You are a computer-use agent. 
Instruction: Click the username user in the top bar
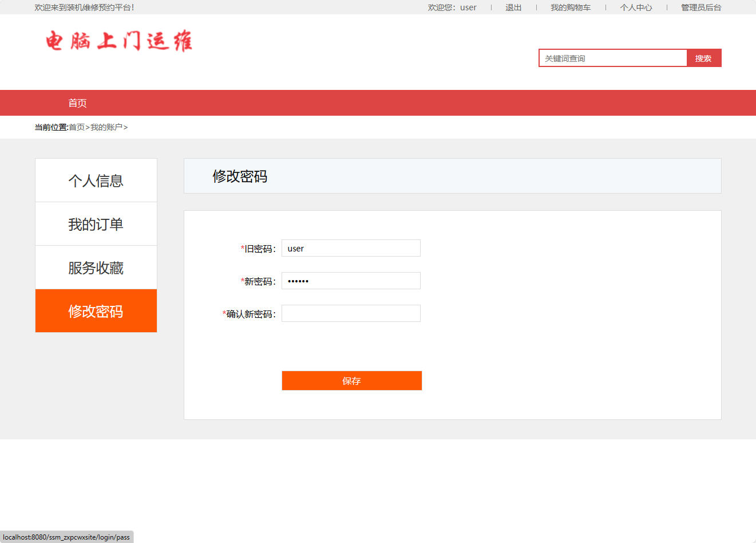coord(468,7)
